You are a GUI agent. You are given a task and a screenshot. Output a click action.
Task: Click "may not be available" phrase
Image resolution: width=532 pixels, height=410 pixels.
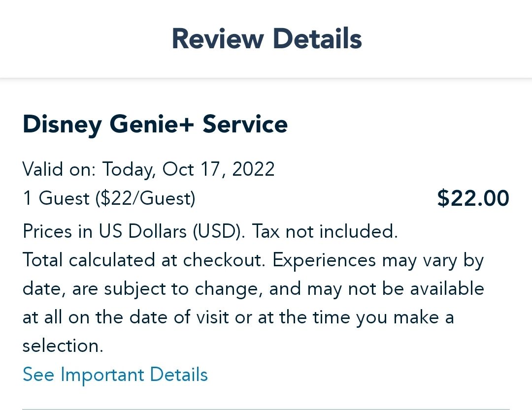click(x=396, y=289)
